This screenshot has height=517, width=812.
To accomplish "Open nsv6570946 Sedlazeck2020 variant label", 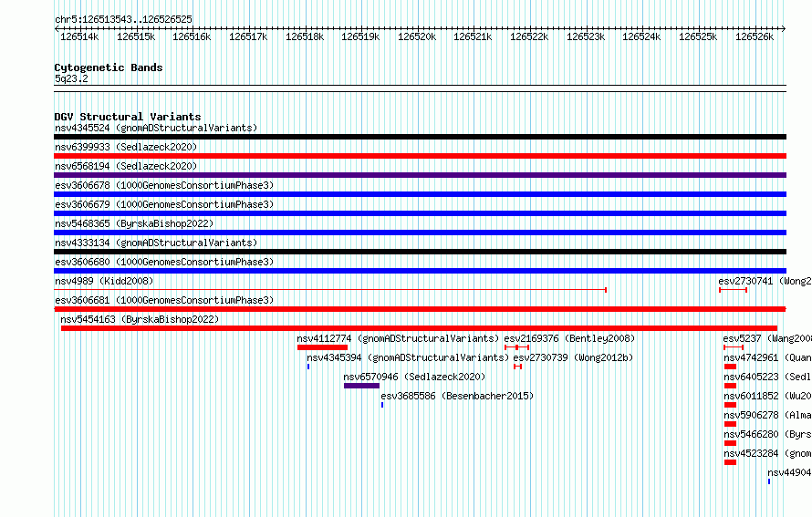I will 414,377.
